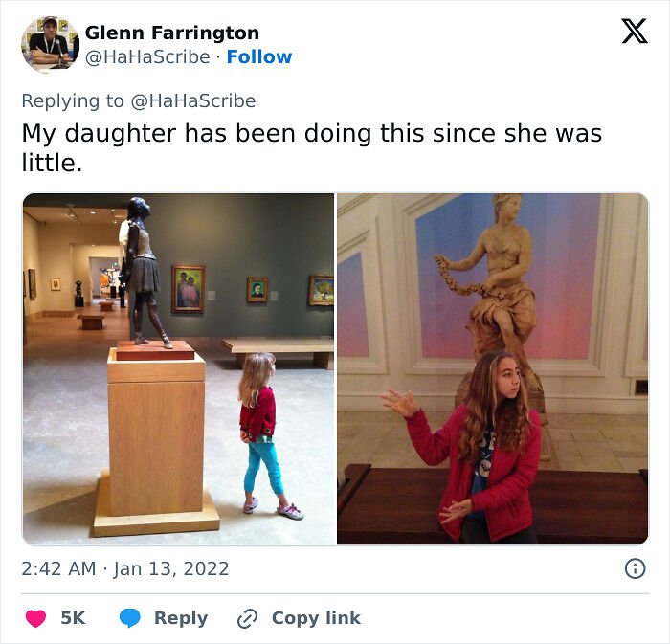Open the left museum photo with little girl

coord(178,369)
